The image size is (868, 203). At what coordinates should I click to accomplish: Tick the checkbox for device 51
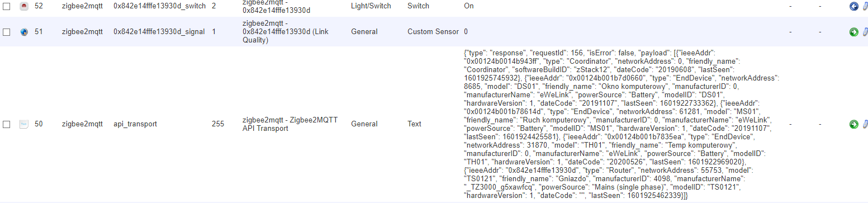coord(7,32)
